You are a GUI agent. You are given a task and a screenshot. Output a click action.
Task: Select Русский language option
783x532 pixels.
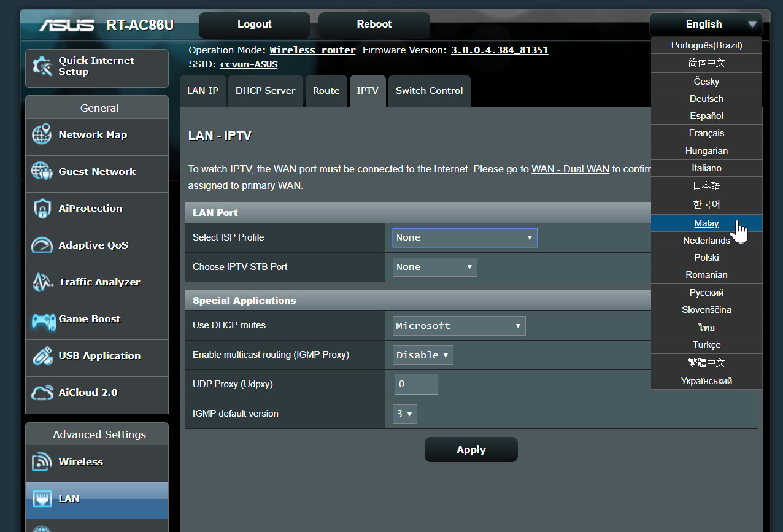click(706, 293)
